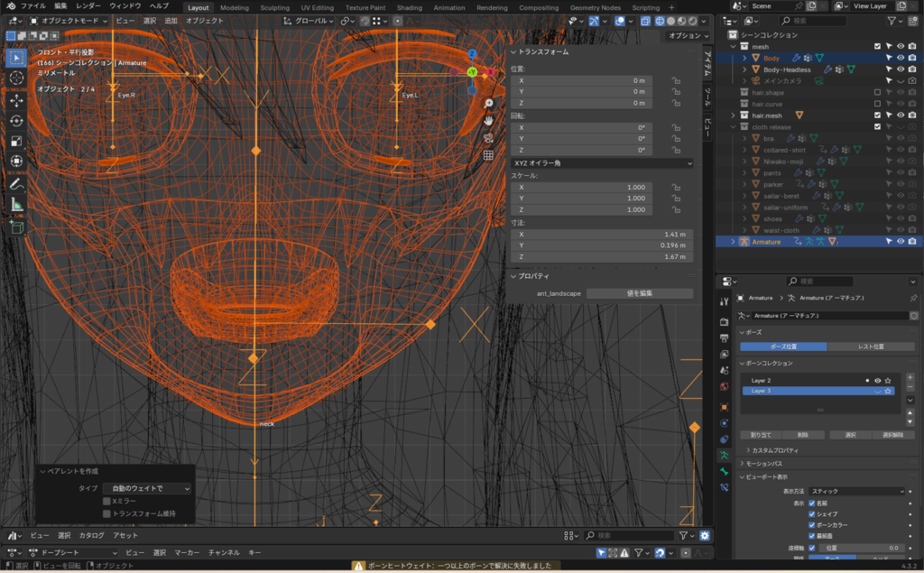The width and height of the screenshot is (924, 573).
Task: Uncheck the 名前 (Names) display checkbox
Action: (812, 503)
